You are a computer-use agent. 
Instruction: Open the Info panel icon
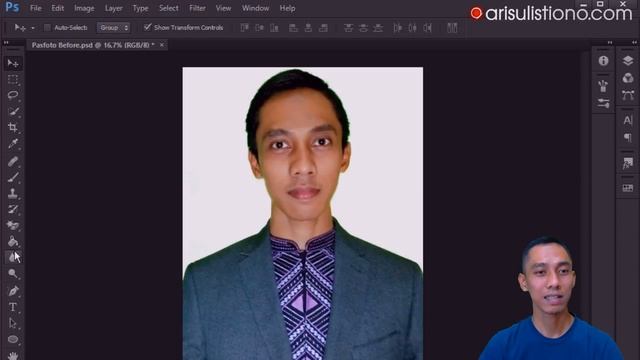point(603,61)
